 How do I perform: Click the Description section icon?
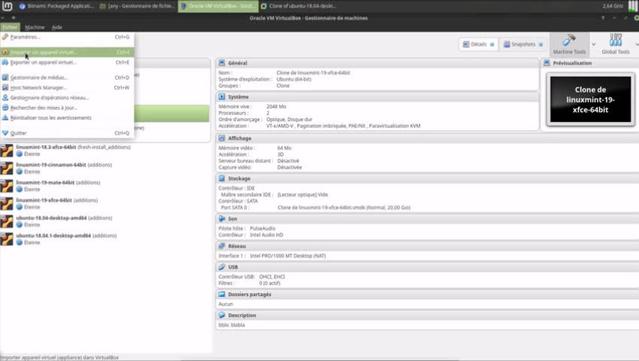tap(222, 315)
